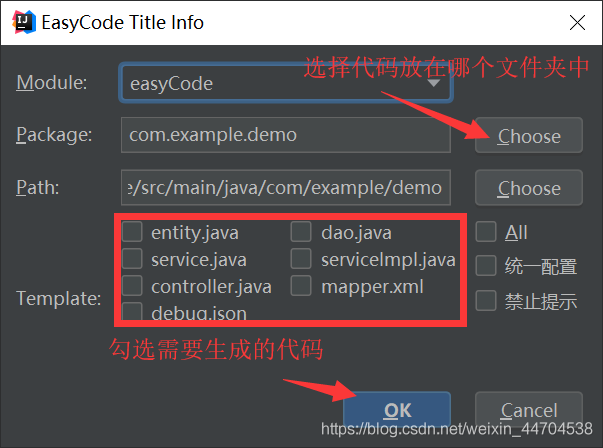The height and width of the screenshot is (448, 603).
Task: Click the Package label
Action: coord(54,135)
